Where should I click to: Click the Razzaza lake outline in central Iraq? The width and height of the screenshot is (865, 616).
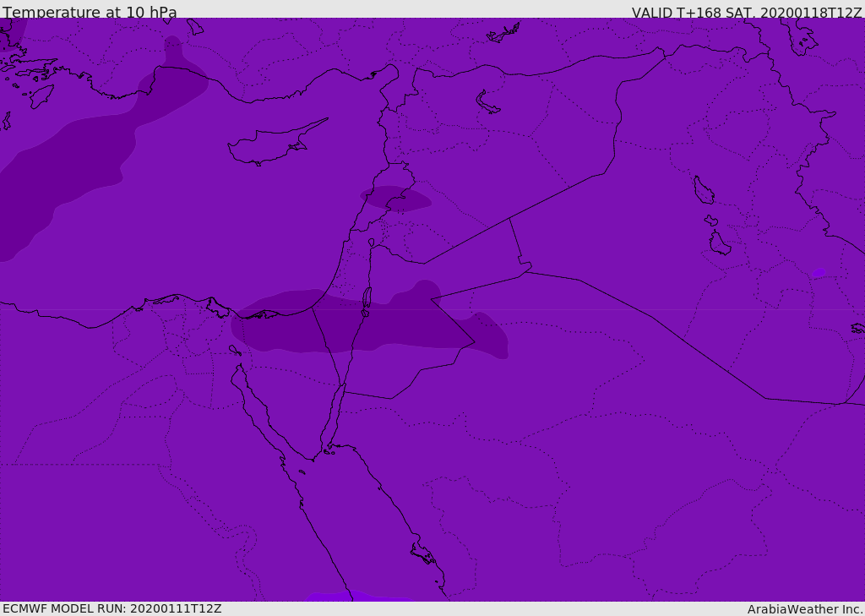719,243
